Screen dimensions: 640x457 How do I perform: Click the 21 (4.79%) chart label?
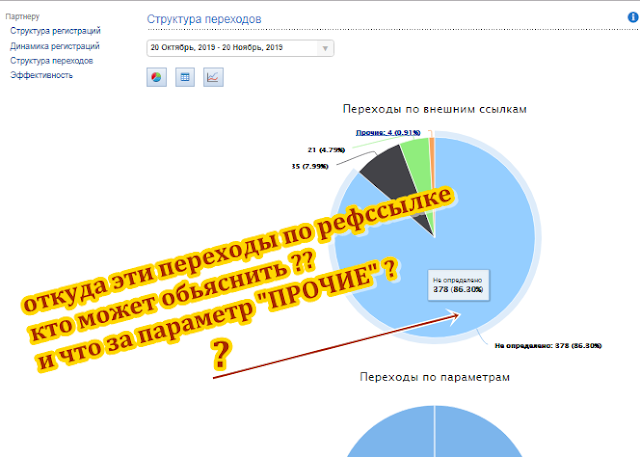(326, 150)
